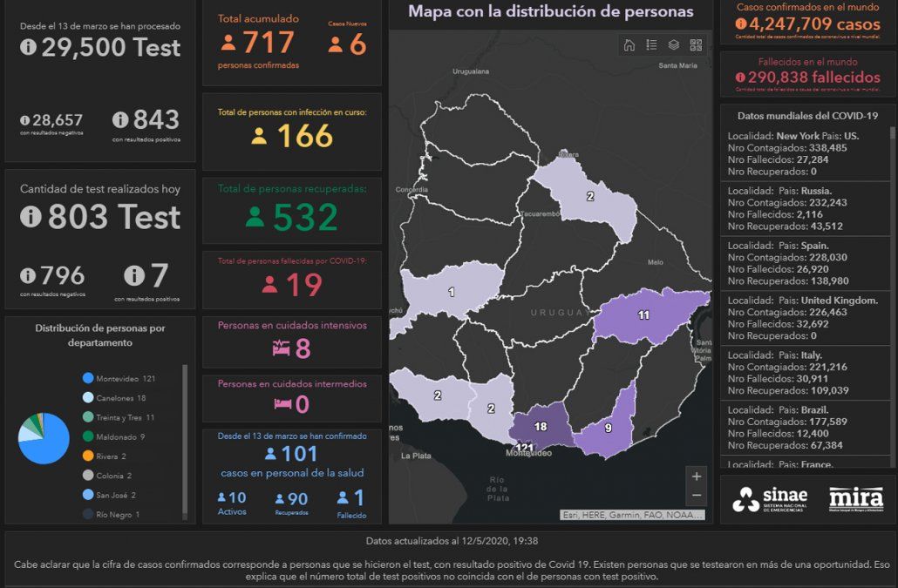Open the map legend list icon
The image size is (898, 588).
coord(651,45)
